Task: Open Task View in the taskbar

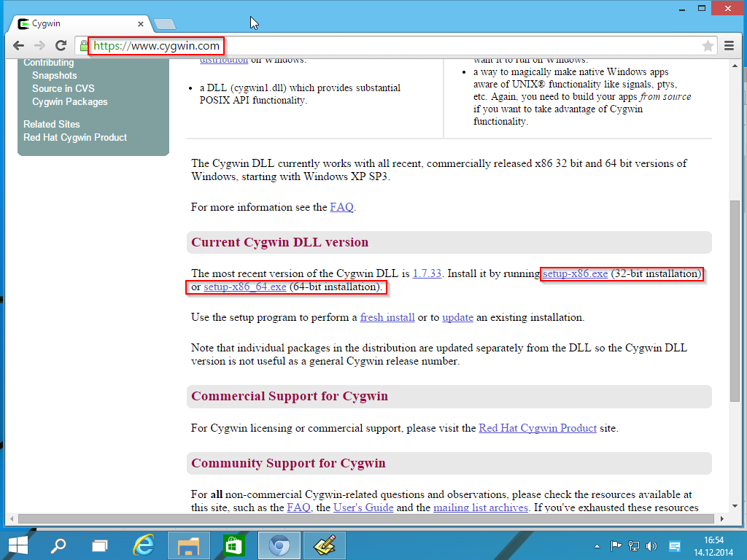Action: 99,545
